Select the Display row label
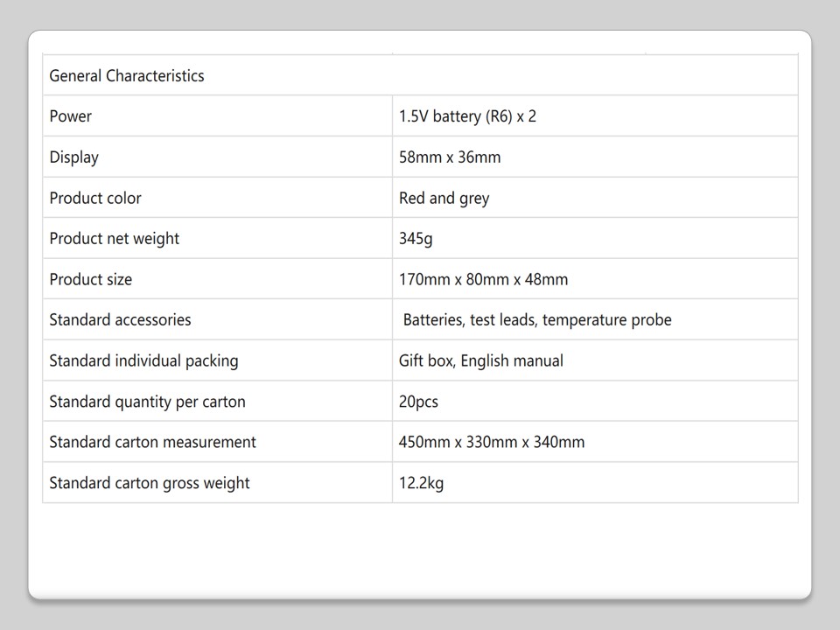Image resolution: width=840 pixels, height=630 pixels. tap(74, 157)
